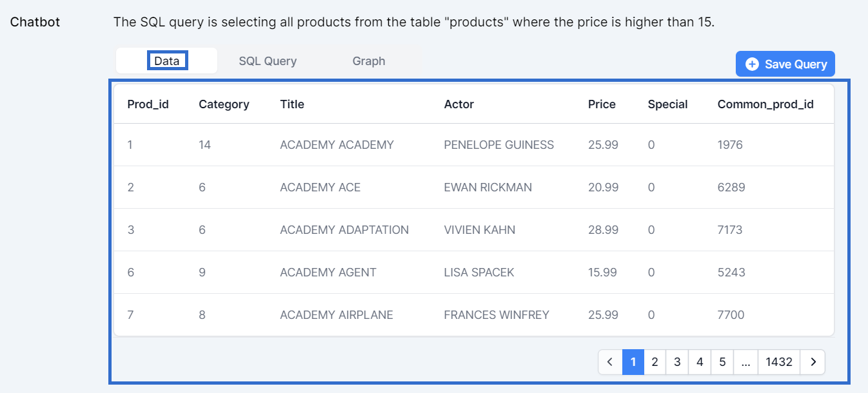Viewport: 868px width, 393px height.
Task: Click the Price column header
Action: (x=602, y=104)
